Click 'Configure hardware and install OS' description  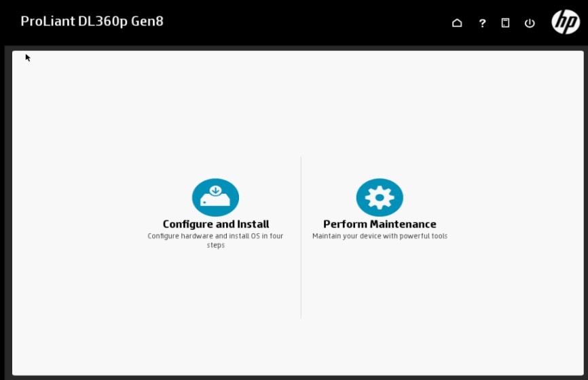(215, 237)
